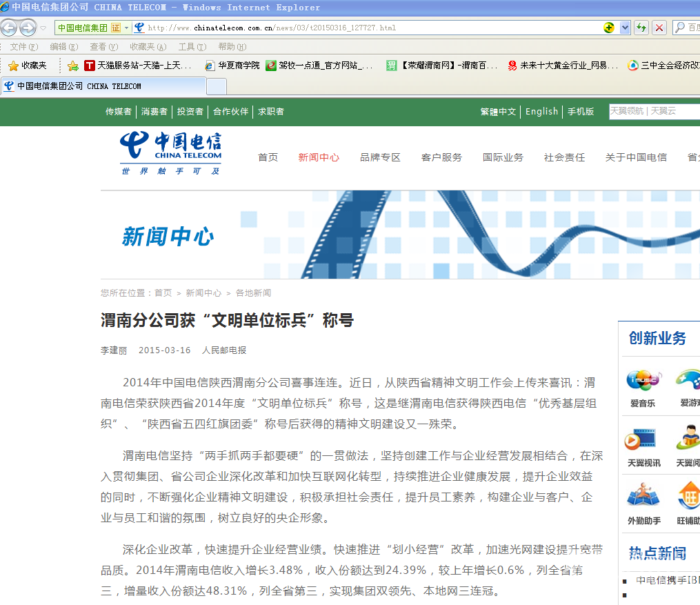Select the 中国电信集团公司 CHINA TELECOM tab
Viewport: 700px width, 605px height.
pos(103,86)
